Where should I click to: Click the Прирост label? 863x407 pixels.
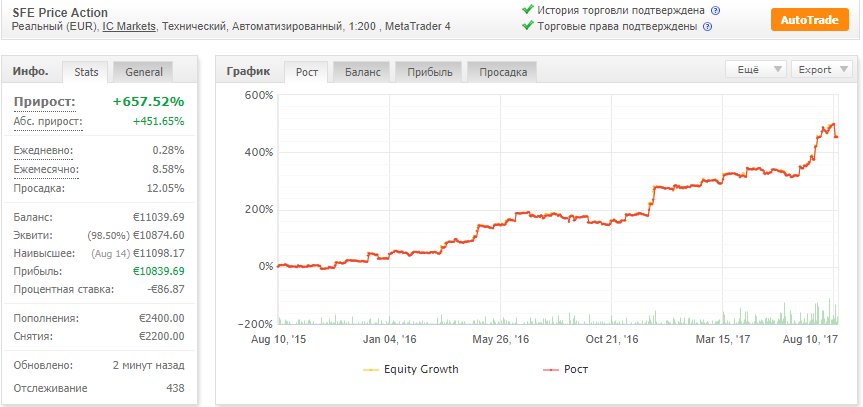(x=45, y=102)
